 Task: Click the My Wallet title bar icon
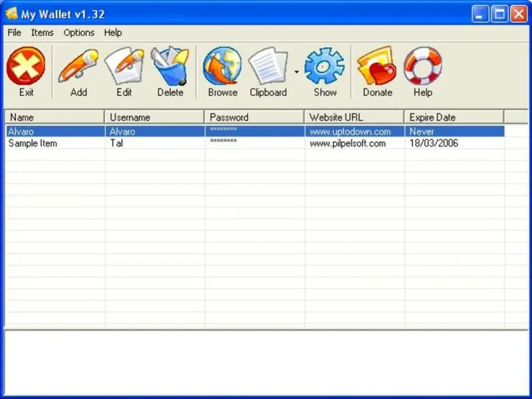tap(11, 14)
